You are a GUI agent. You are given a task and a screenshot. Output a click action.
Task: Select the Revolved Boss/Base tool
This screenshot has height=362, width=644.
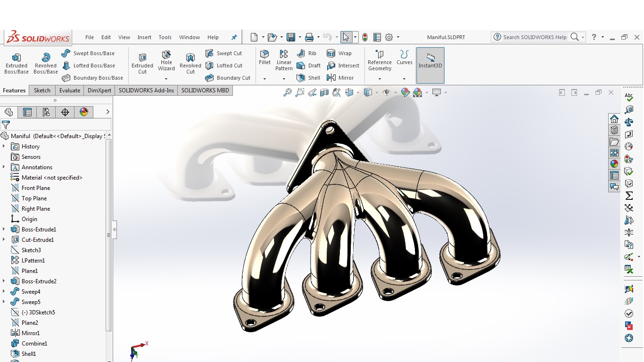tap(46, 64)
